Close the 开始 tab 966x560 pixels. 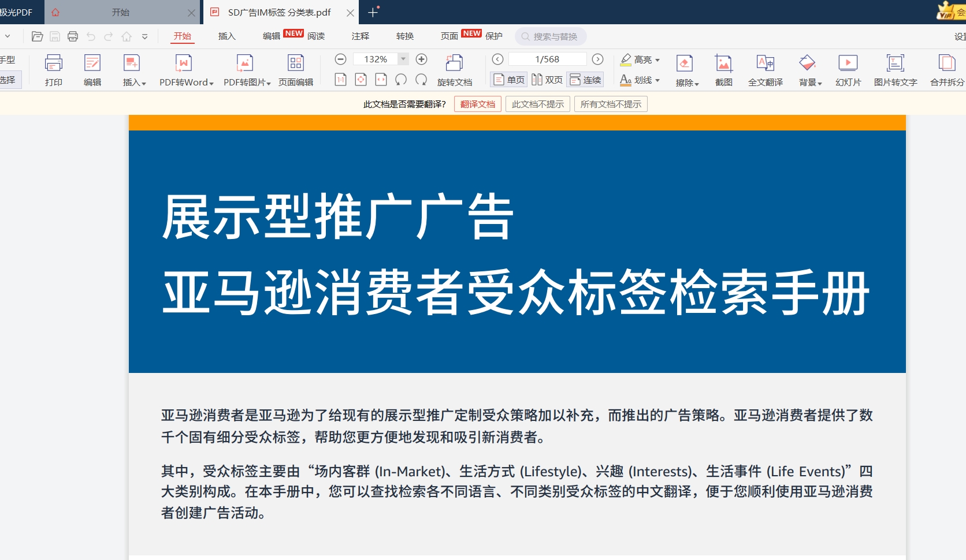point(191,13)
